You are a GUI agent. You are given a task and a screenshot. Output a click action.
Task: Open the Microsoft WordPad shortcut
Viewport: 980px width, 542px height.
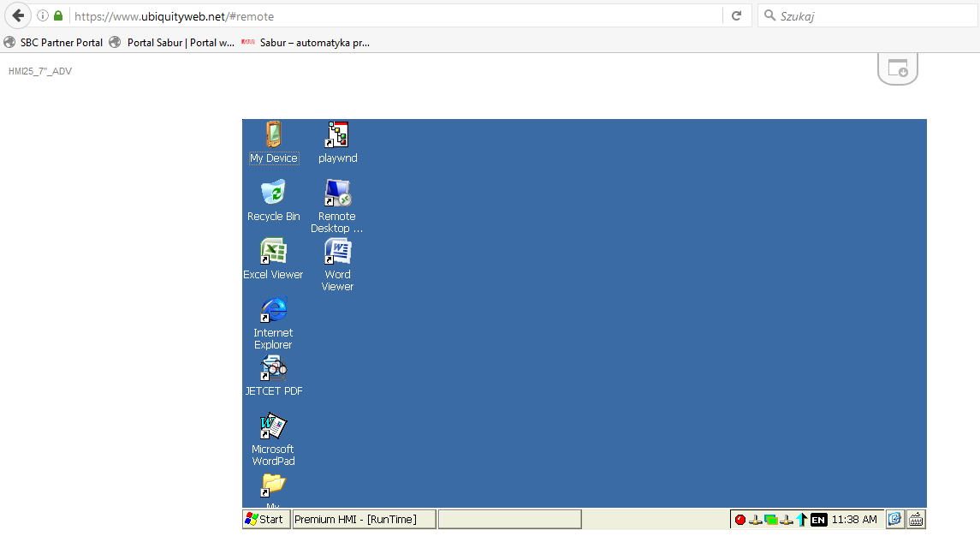click(273, 426)
